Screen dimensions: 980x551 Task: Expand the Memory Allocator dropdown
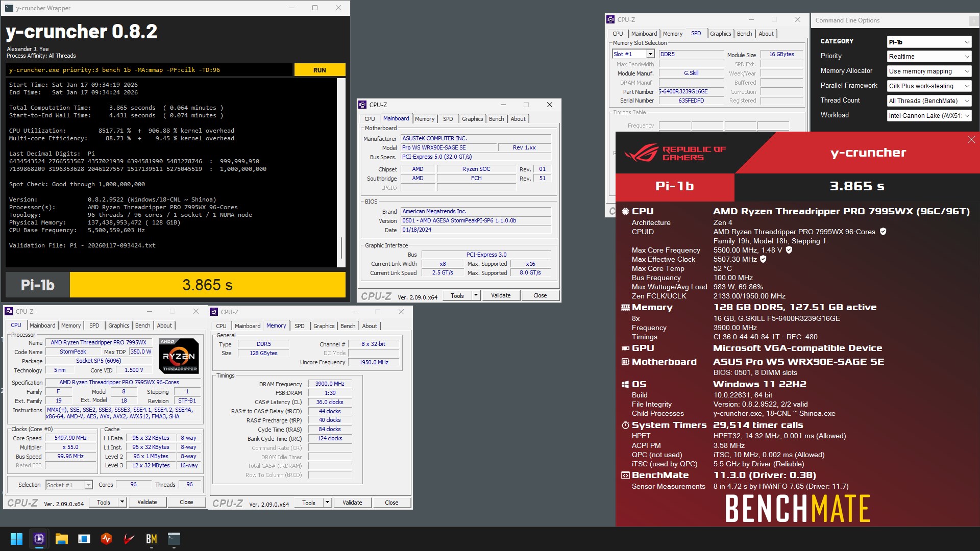click(x=929, y=71)
